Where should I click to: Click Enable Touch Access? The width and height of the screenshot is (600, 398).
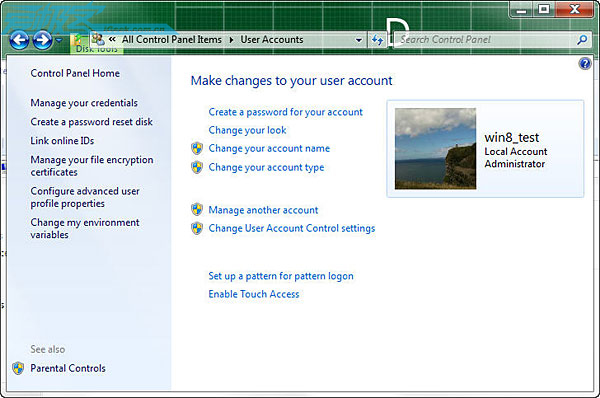pyautogui.click(x=254, y=294)
